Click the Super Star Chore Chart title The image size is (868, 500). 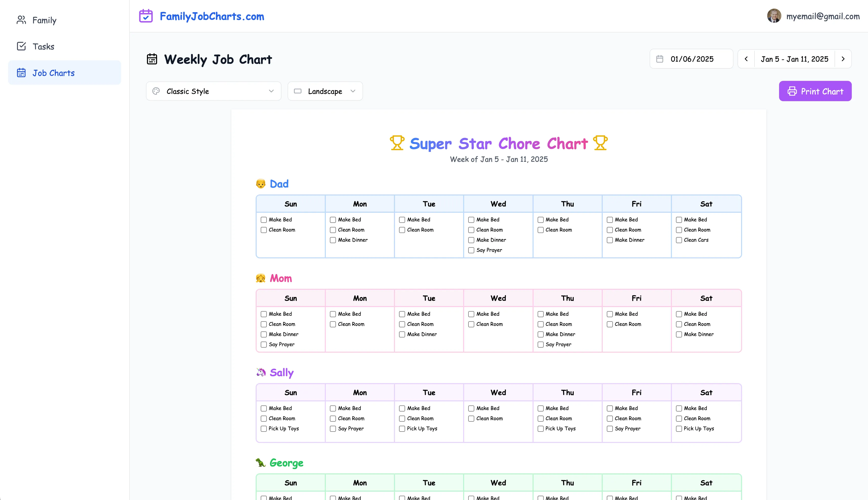tap(499, 143)
